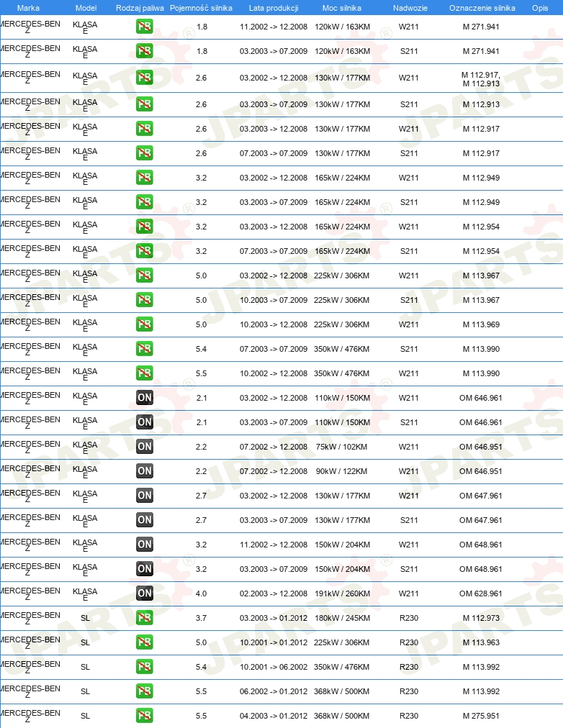Click the petrol icon in the M 113.969 row
The height and width of the screenshot is (728, 563).
click(145, 324)
